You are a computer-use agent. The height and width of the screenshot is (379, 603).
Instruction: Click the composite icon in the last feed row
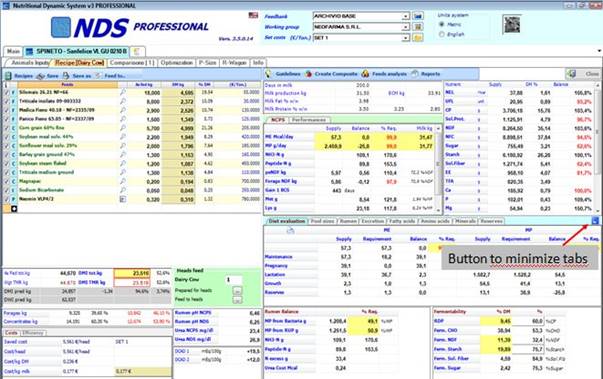pos(123,199)
